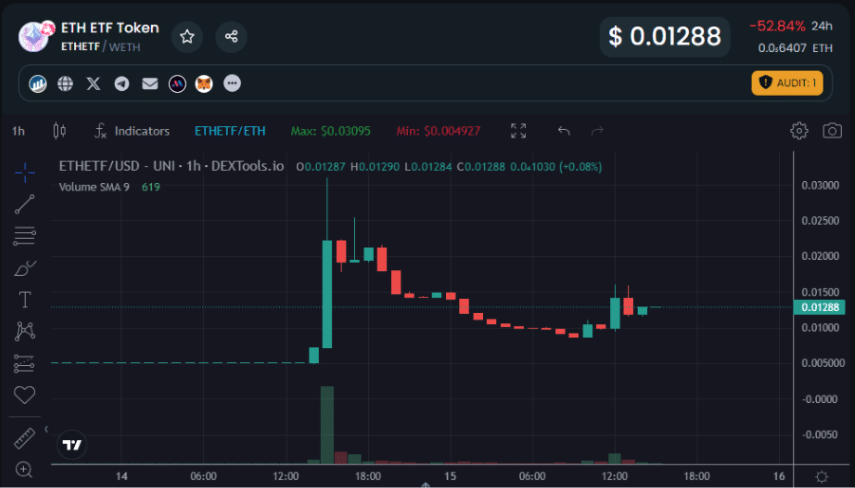Redo the chart action
Screen dimensions: 855x488
coord(598,131)
